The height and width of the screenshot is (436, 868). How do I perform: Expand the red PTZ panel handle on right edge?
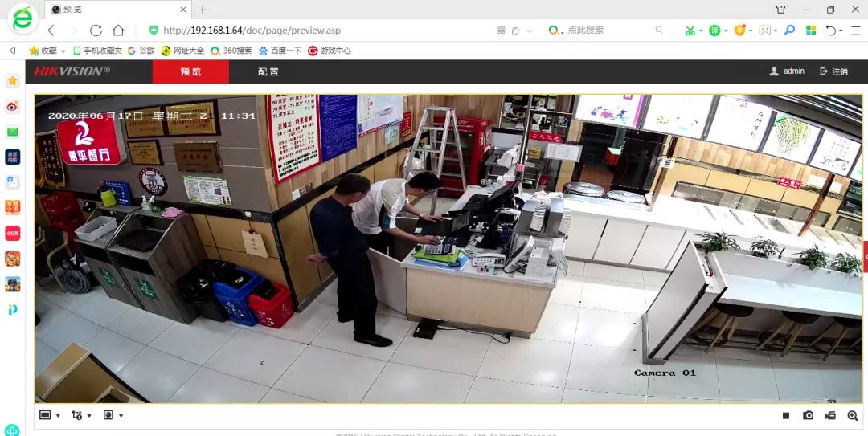tap(866, 256)
